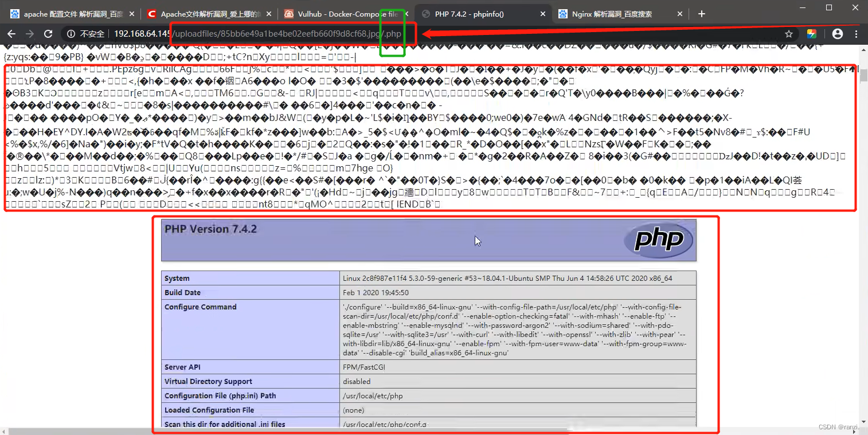868x435 pixels.
Task: Go back to the previous page
Action: point(11,34)
